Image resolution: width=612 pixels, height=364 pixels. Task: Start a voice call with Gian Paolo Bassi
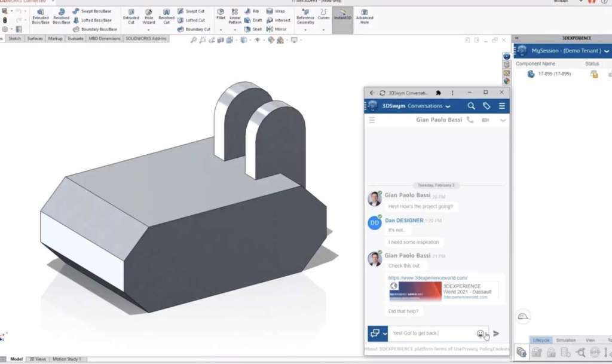(x=470, y=120)
